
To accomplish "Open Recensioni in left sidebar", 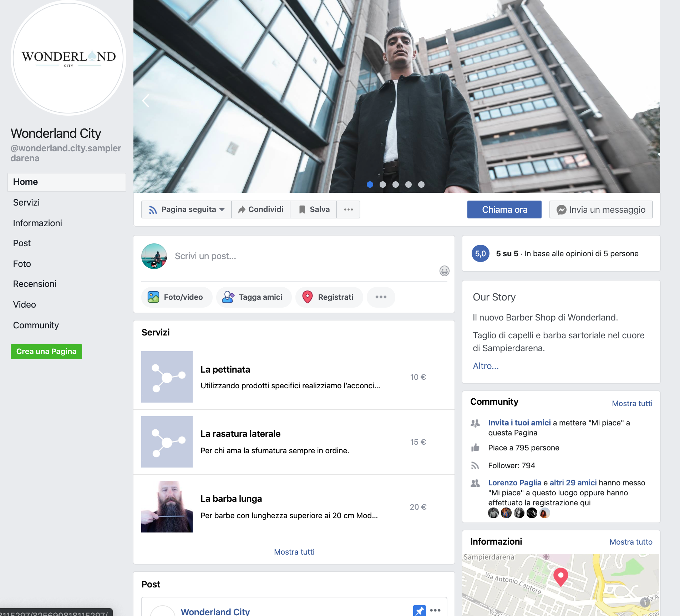I will [35, 284].
